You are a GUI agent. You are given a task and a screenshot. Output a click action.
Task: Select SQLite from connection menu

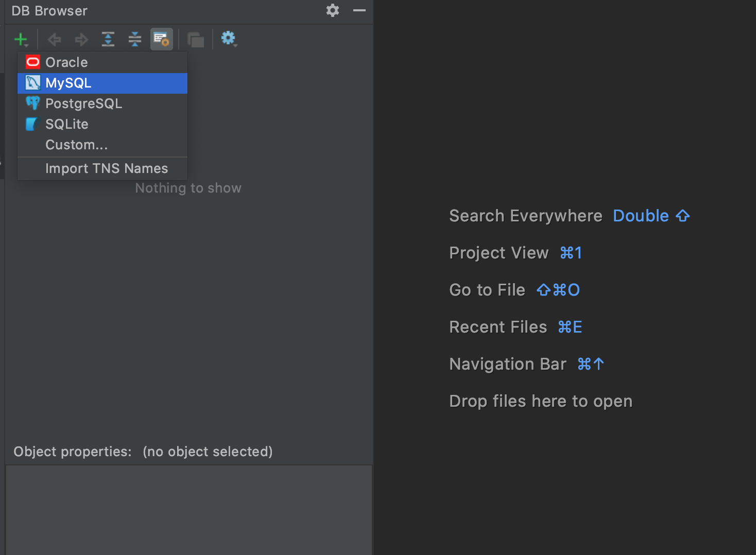(x=102, y=124)
